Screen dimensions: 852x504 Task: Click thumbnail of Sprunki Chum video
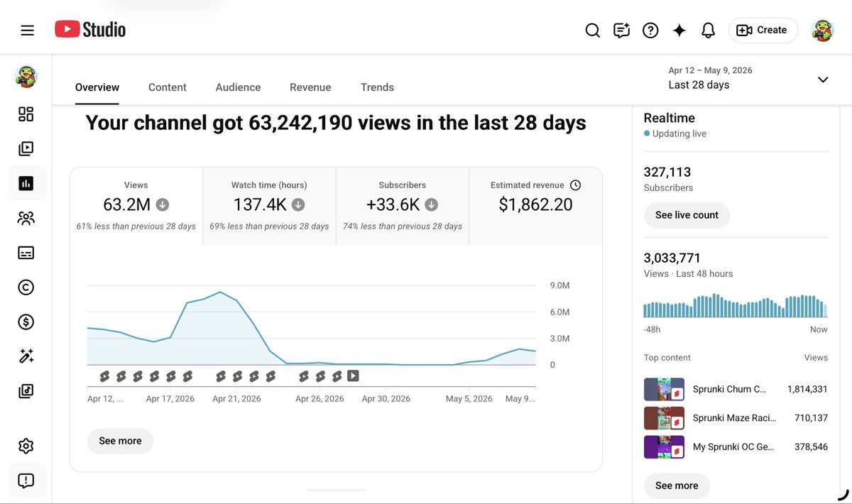(x=664, y=389)
